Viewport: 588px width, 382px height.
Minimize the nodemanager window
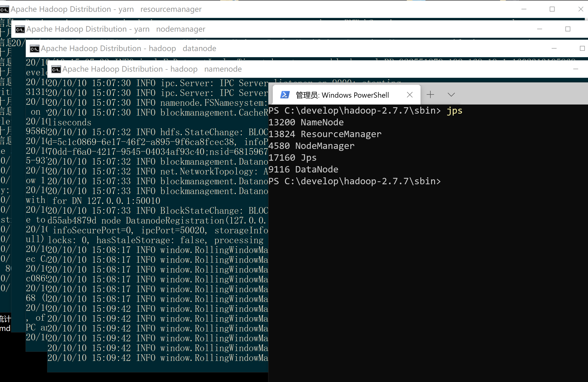coord(540,29)
